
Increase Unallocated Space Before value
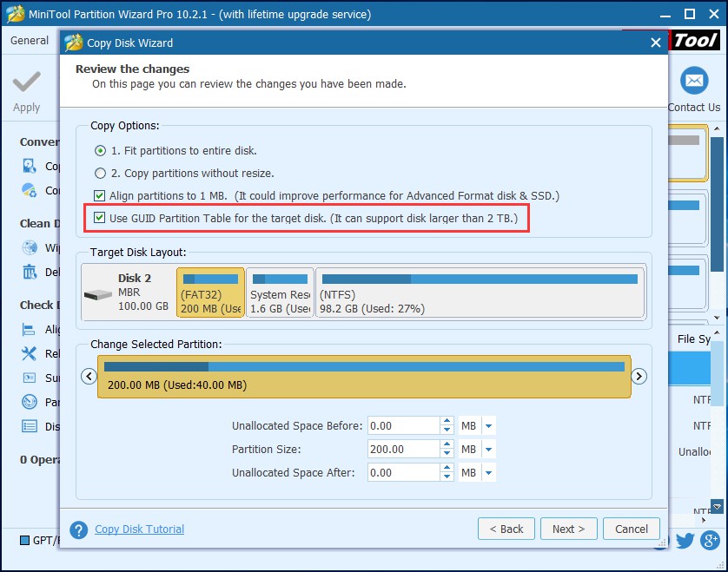(x=447, y=421)
